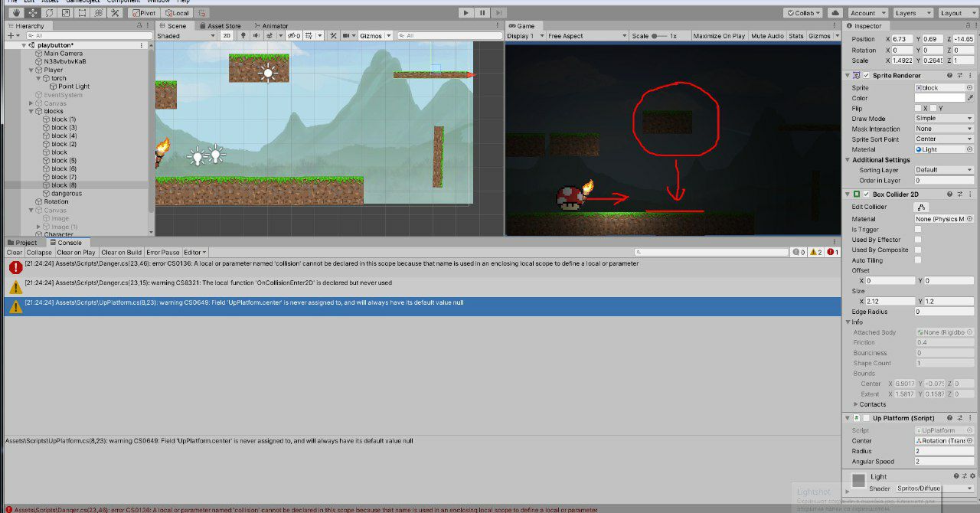
Task: Click the Game view Scale slider
Action: coord(661,36)
